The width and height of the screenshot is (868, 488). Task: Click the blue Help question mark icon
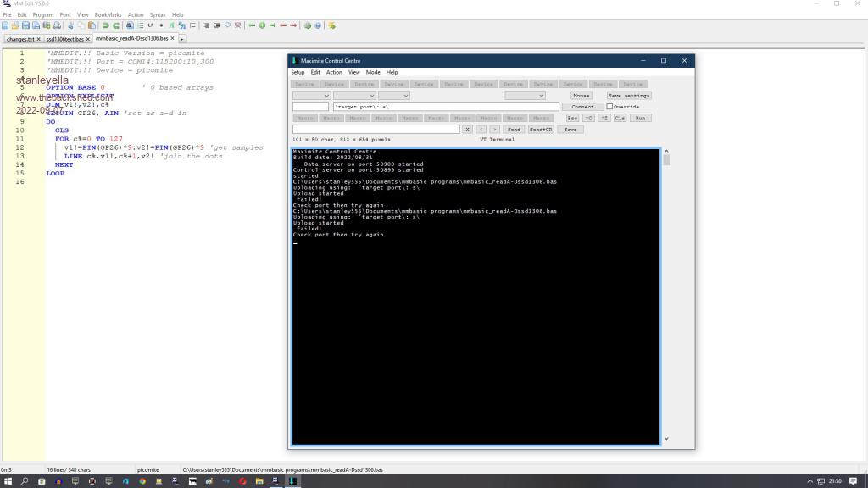click(318, 25)
